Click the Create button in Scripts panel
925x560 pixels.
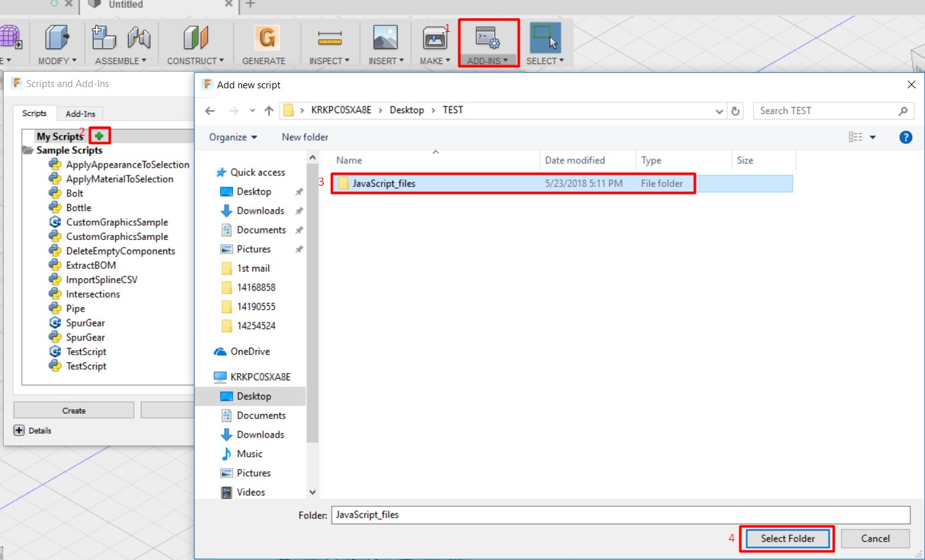click(x=73, y=410)
